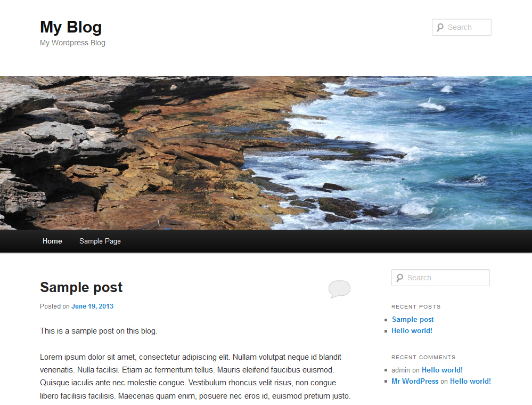Screen dimensions: 532x405
Task: Click the magnifier icon in sidebar search
Action: (400, 278)
